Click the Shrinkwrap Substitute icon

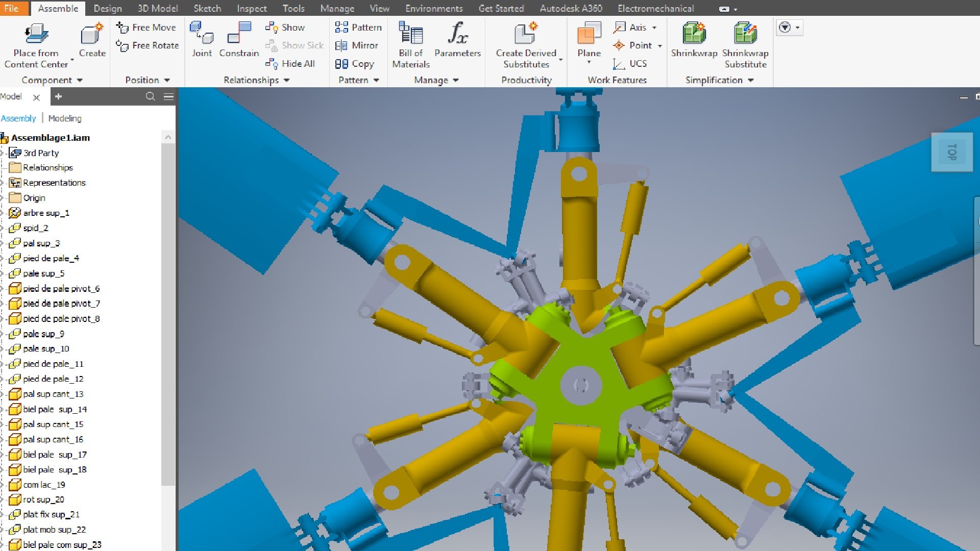tap(745, 33)
